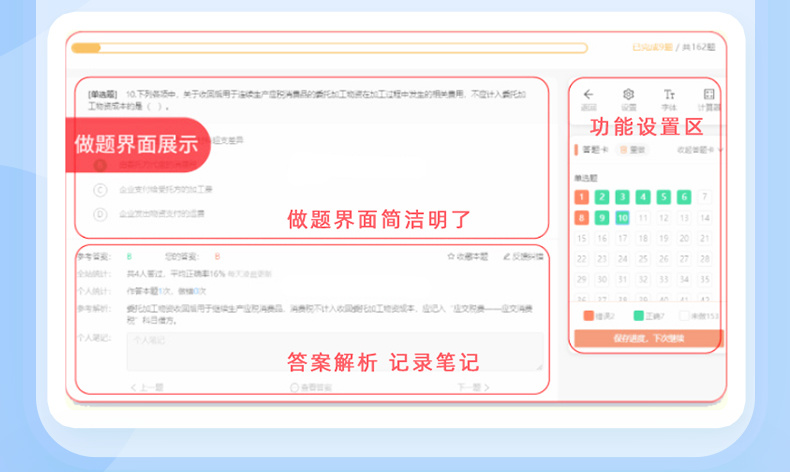This screenshot has height=472, width=790.
Task: Jump to question 29 in answer card
Action: click(x=581, y=279)
